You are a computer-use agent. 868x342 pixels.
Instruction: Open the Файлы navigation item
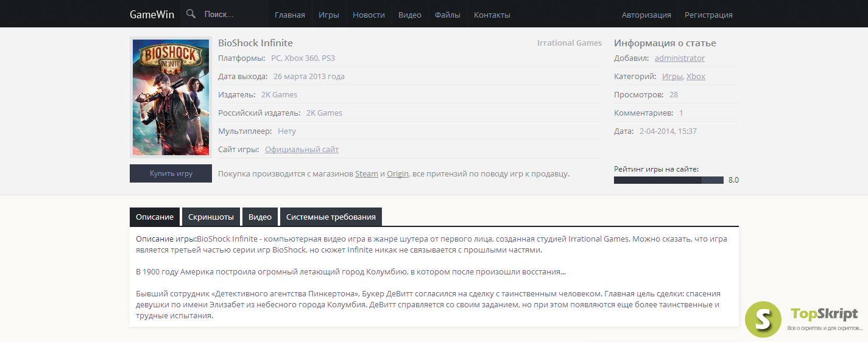pos(448,15)
